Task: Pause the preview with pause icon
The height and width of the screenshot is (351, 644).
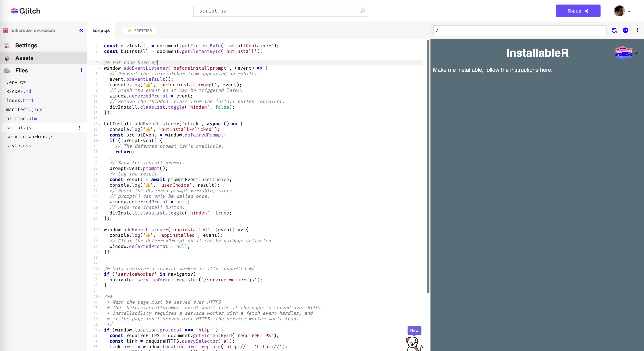Action: tap(626, 30)
